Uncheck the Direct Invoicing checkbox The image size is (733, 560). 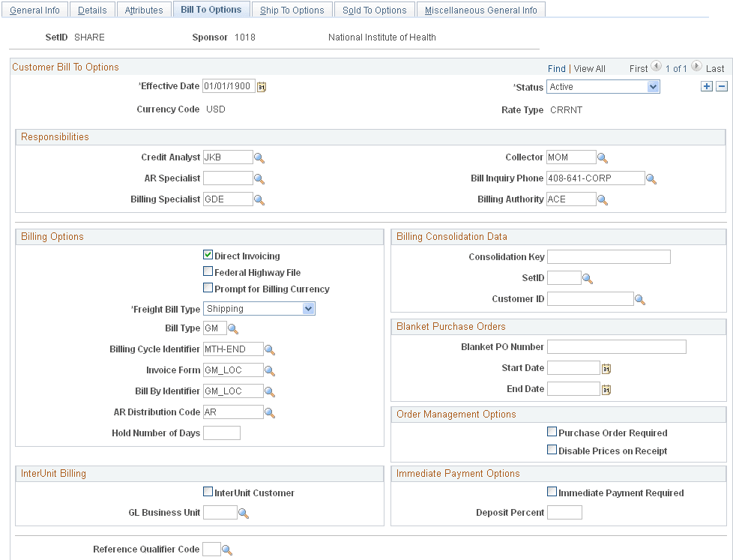coord(208,255)
